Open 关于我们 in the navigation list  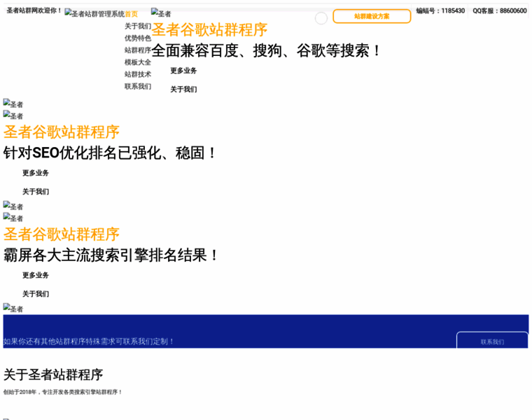138,26
